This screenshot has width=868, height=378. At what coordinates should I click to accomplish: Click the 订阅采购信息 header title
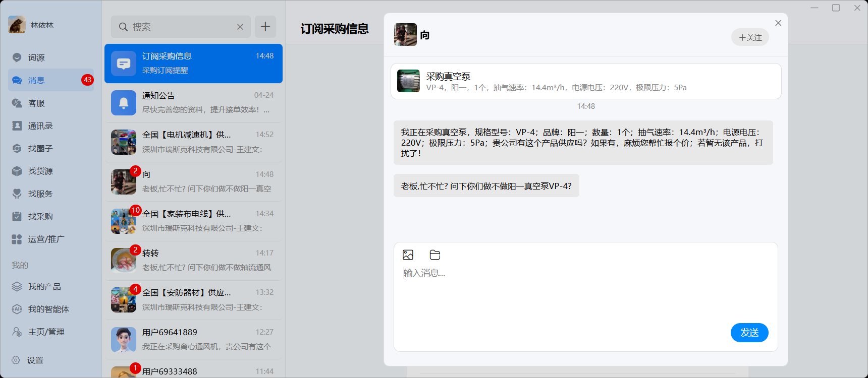pos(335,29)
